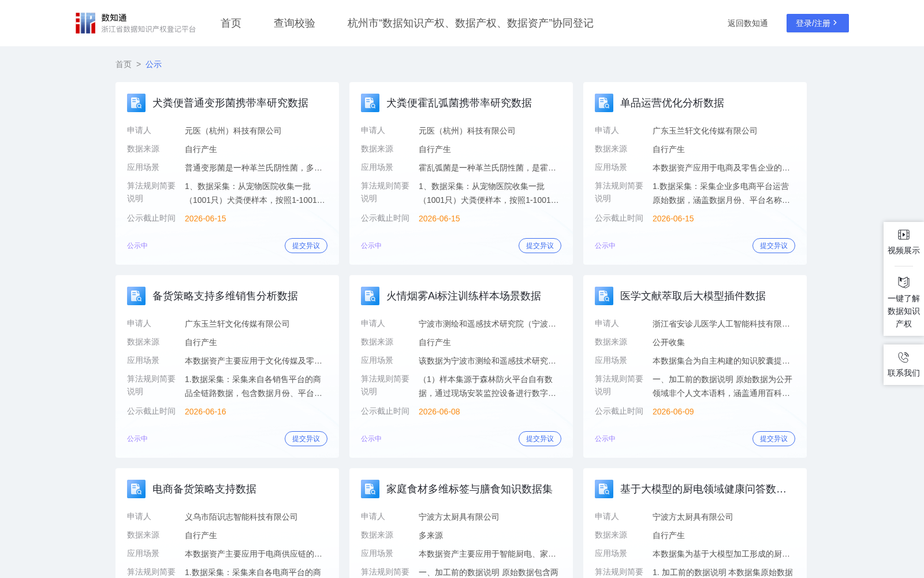The width and height of the screenshot is (924, 578).
Task: Click 多来源 data source on 家庭食材 card
Action: 431,535
